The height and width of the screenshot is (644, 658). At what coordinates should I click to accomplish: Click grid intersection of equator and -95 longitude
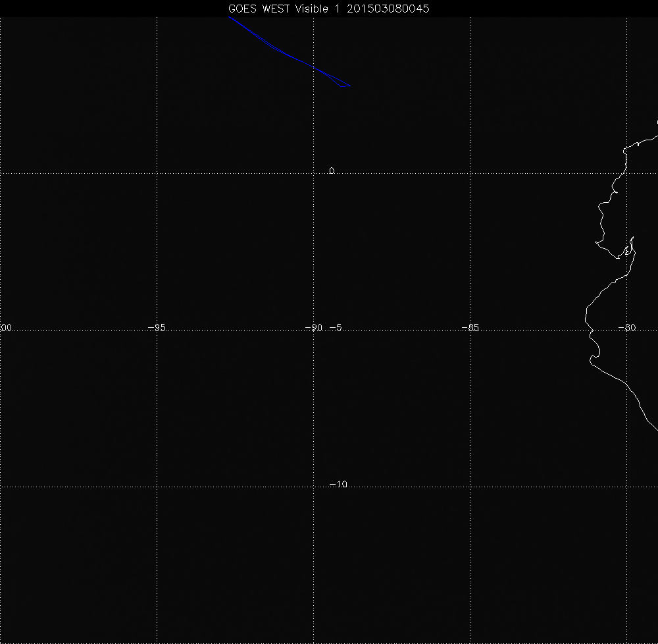157,173
